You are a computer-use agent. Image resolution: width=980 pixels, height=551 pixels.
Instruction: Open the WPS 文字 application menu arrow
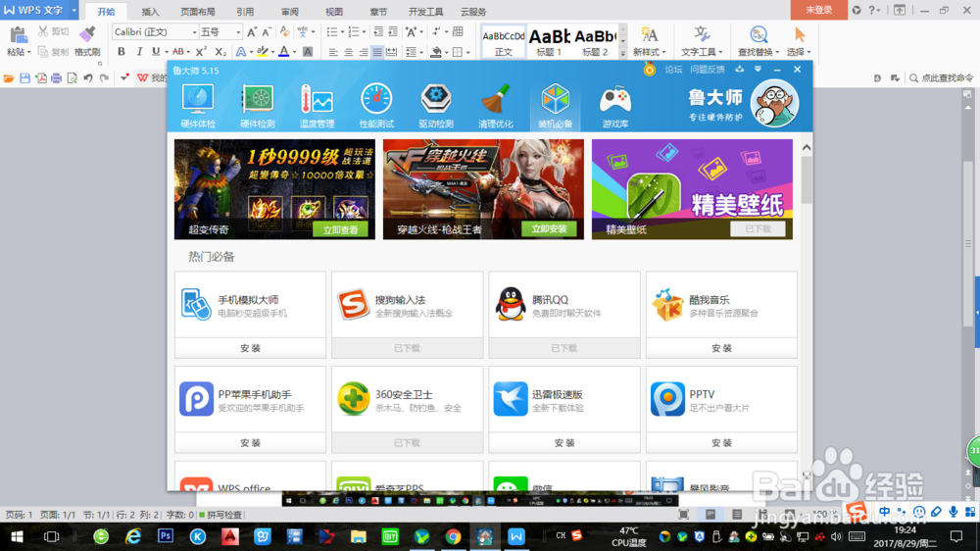coord(73,11)
